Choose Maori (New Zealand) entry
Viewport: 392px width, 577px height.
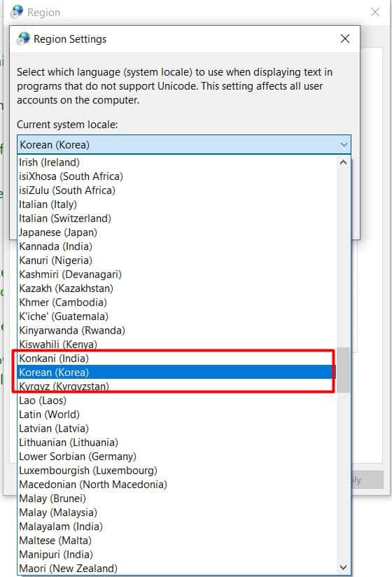177,568
